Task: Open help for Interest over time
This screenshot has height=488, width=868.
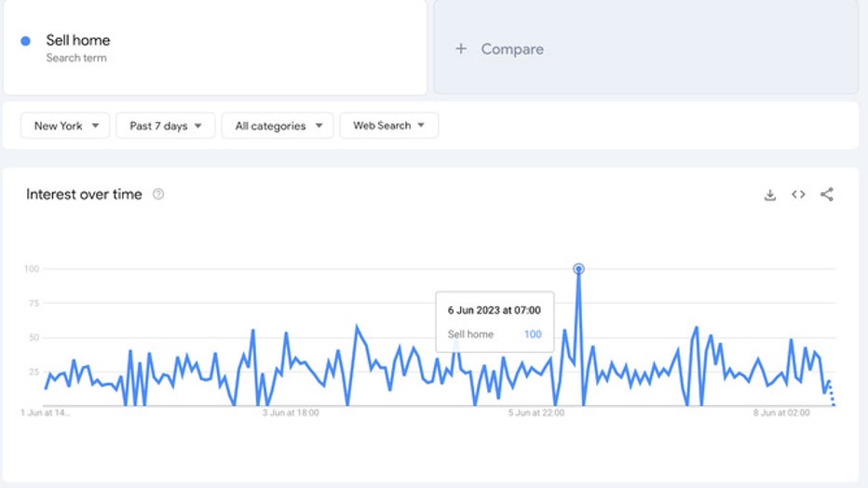Action: point(158,195)
